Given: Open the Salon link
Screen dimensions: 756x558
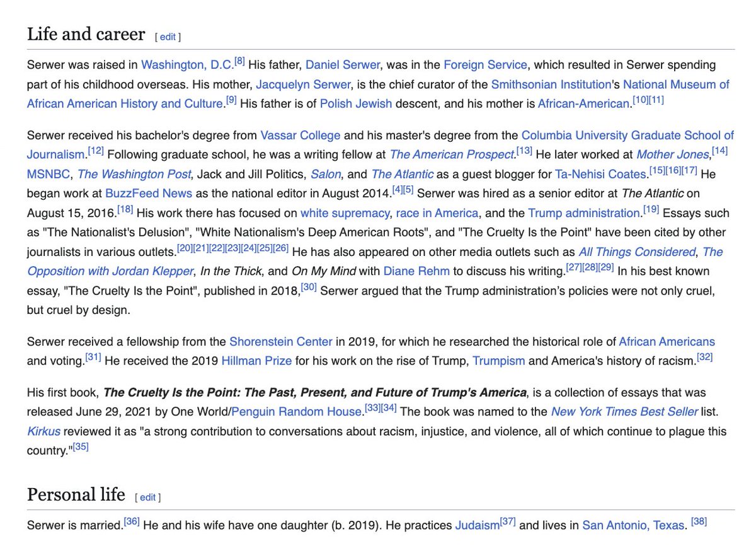Looking at the screenshot, I should 326,175.
